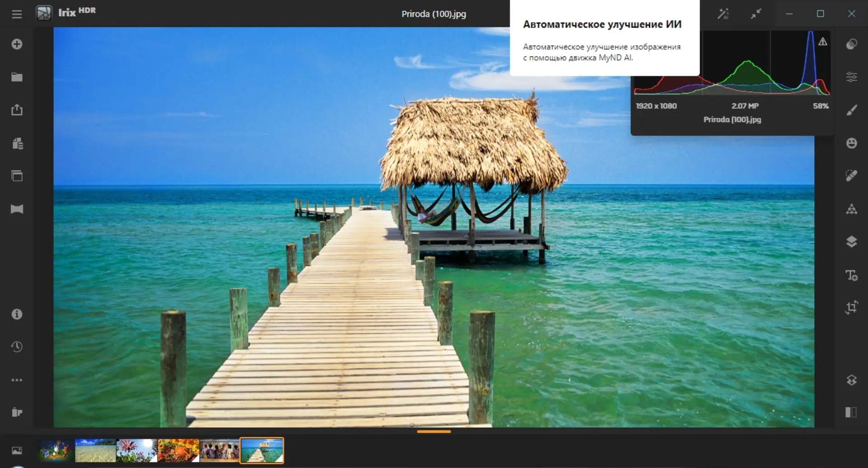This screenshot has width=868, height=468.
Task: Maximize the Irix HDR window
Action: point(821,14)
